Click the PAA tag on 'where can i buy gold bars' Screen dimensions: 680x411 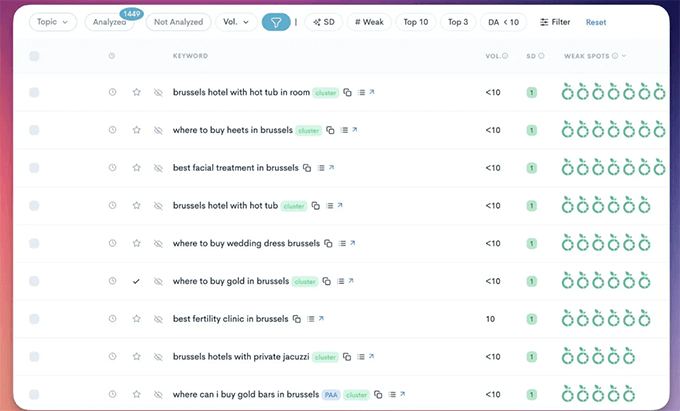331,395
